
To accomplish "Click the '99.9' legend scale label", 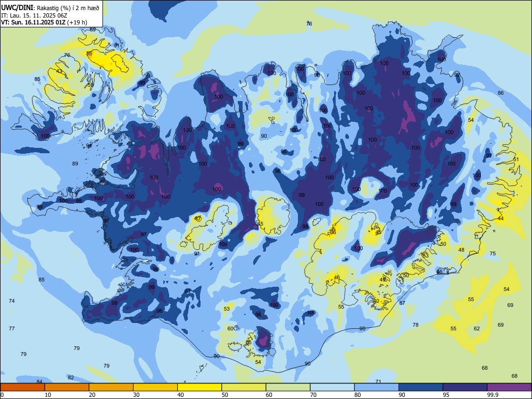I will tap(493, 395).
